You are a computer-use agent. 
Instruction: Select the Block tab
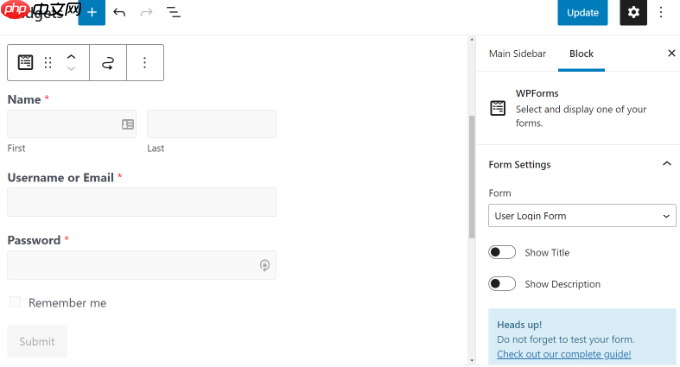pyautogui.click(x=581, y=54)
